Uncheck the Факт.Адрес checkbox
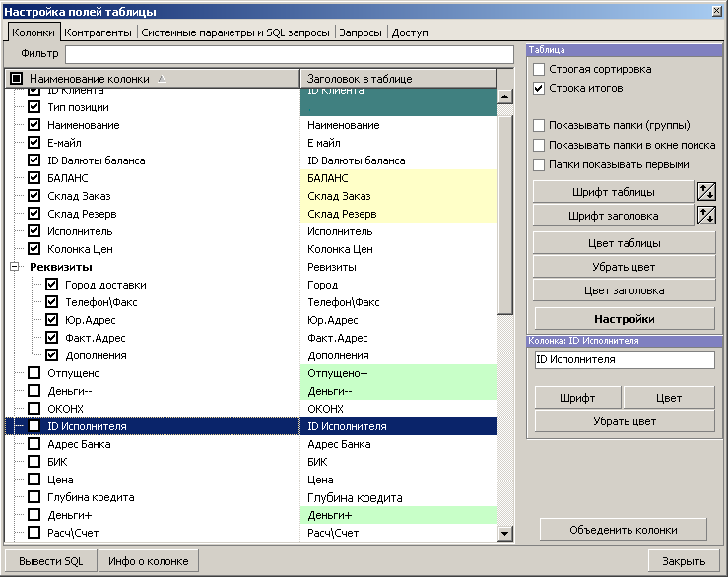 tap(51, 338)
